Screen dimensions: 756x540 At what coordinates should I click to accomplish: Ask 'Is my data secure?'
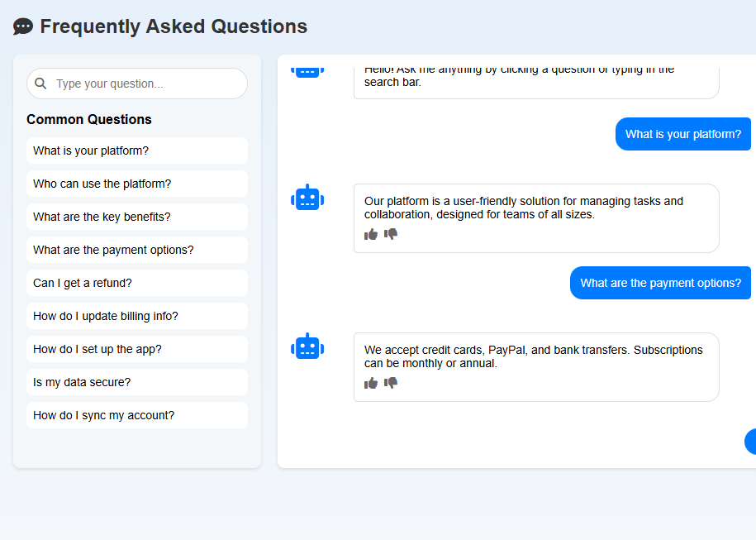point(137,382)
